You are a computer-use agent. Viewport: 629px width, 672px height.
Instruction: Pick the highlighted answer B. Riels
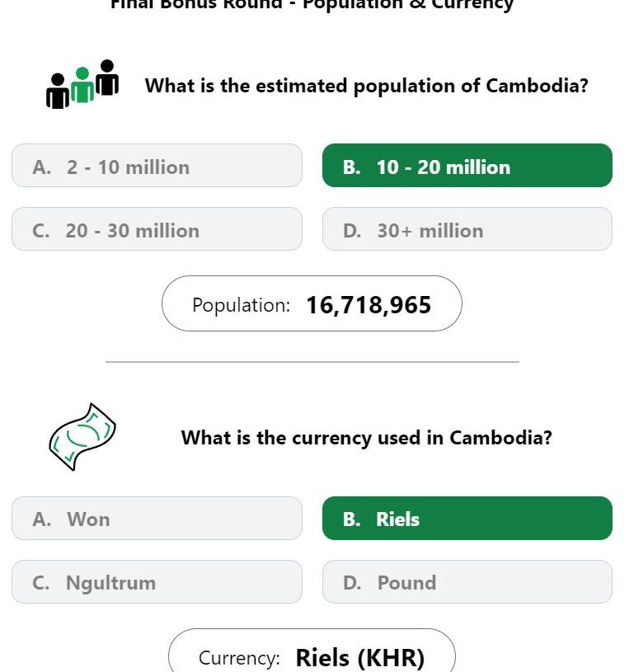click(x=467, y=518)
